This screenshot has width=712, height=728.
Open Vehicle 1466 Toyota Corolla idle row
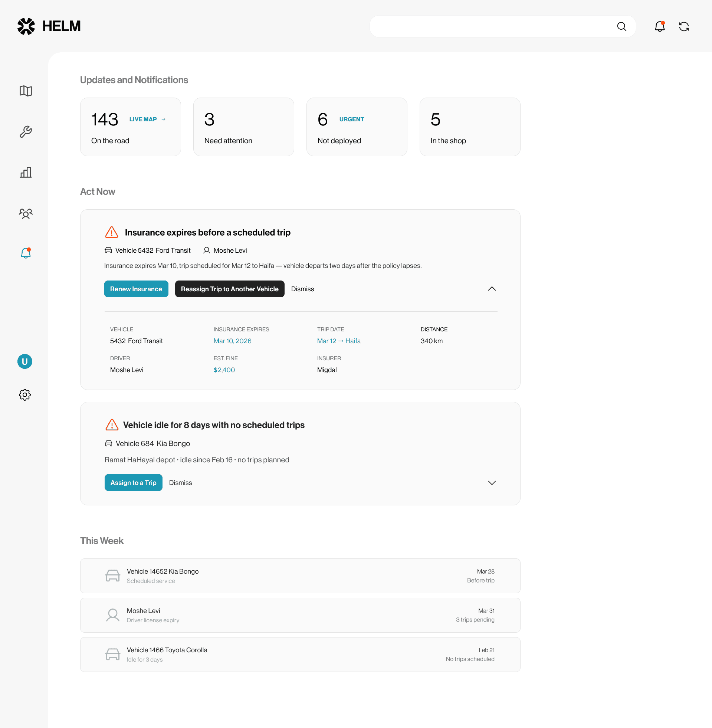[x=300, y=654]
